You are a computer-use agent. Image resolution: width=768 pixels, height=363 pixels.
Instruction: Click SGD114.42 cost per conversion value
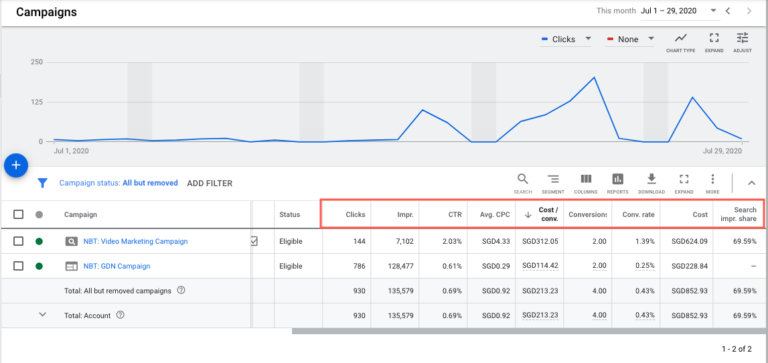point(540,266)
